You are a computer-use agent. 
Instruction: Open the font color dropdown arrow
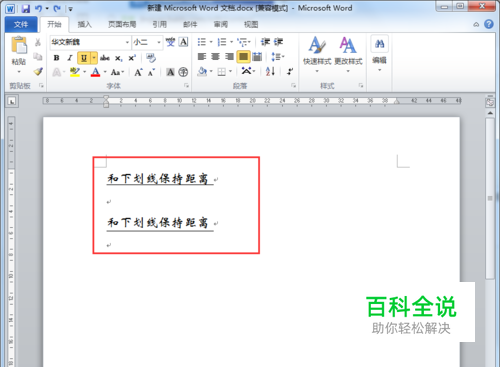[105, 72]
